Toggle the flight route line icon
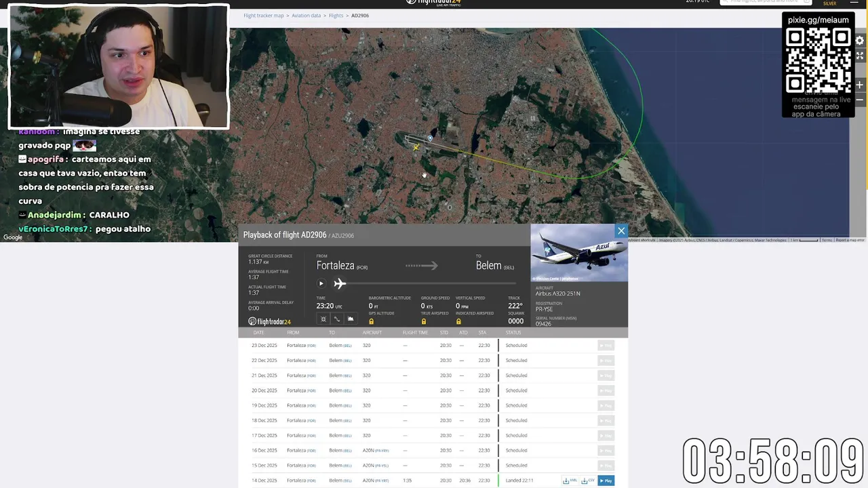 (337, 319)
